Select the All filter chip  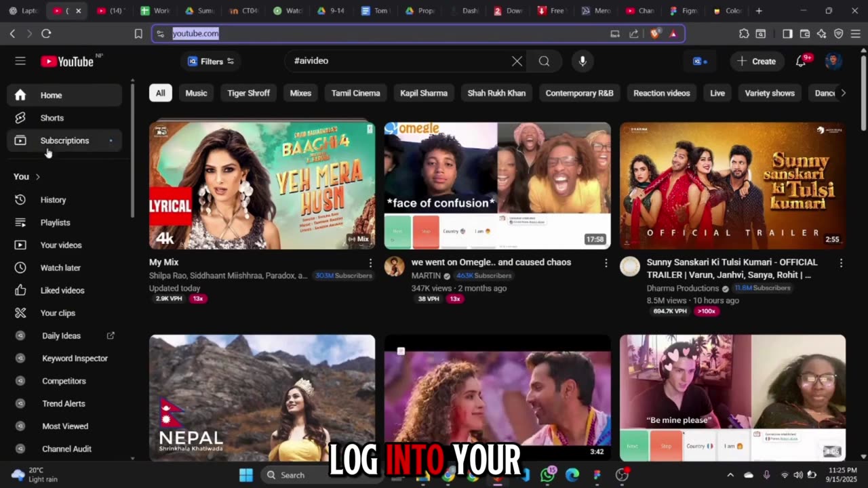point(160,93)
